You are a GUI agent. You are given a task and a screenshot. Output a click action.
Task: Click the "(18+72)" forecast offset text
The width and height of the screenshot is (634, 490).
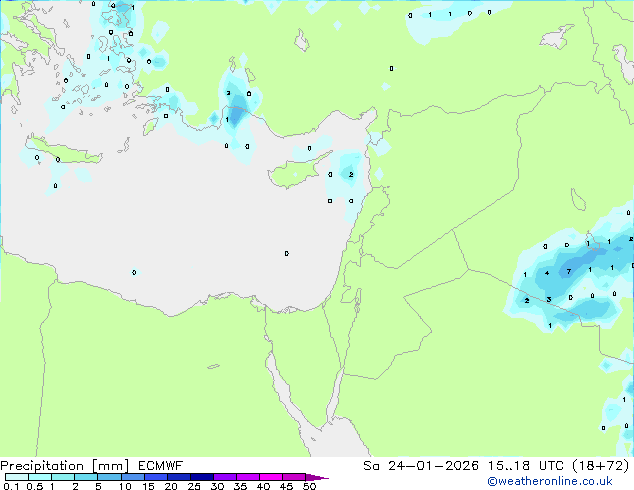pos(601,466)
